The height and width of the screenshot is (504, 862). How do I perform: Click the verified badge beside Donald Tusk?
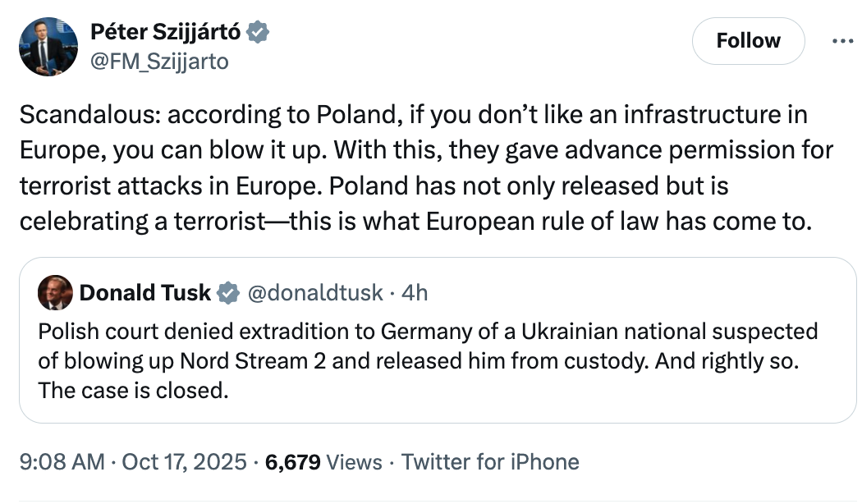click(x=228, y=292)
